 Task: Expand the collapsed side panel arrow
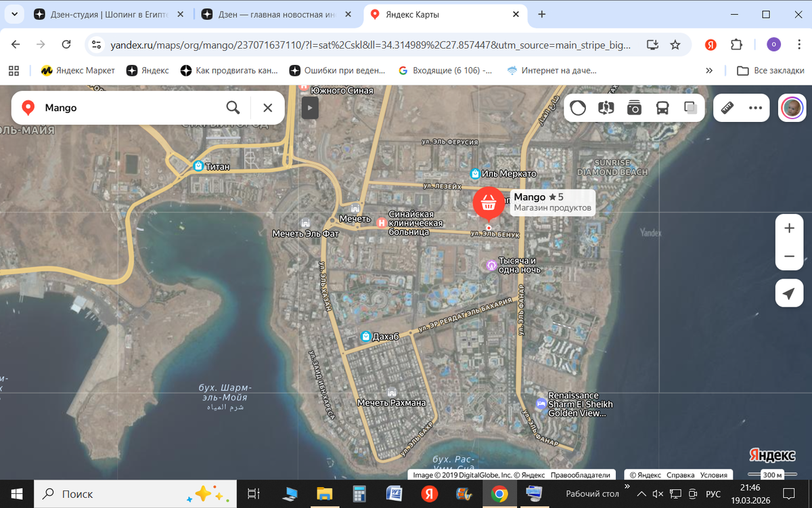click(310, 107)
